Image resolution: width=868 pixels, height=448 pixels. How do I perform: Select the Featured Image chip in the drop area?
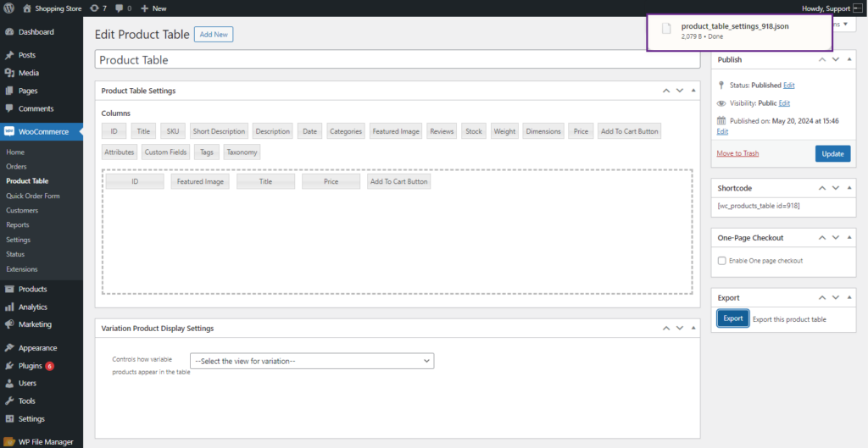pos(200,181)
